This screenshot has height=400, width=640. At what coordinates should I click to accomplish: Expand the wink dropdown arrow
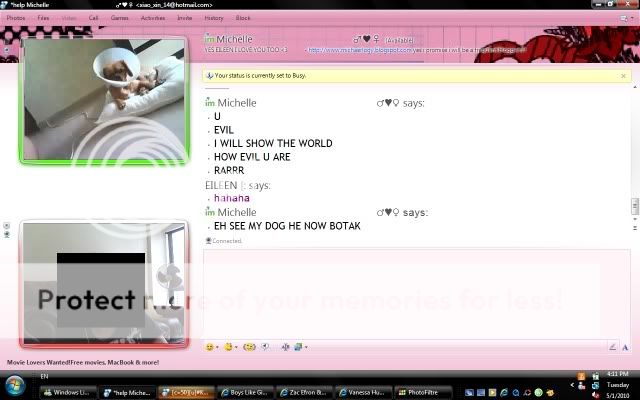(x=238, y=347)
